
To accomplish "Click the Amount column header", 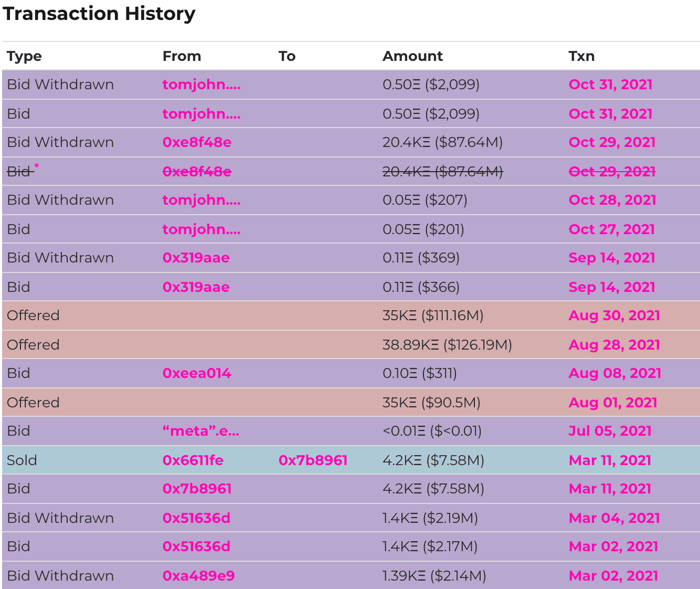I will [x=412, y=56].
